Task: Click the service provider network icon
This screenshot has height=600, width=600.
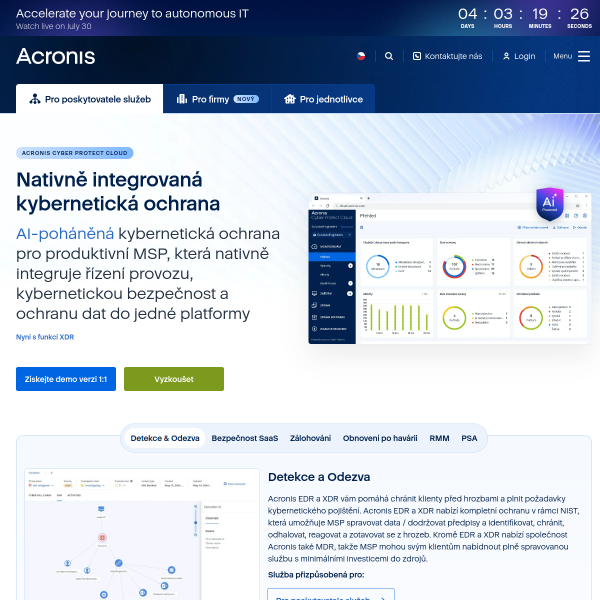Action: (x=35, y=99)
